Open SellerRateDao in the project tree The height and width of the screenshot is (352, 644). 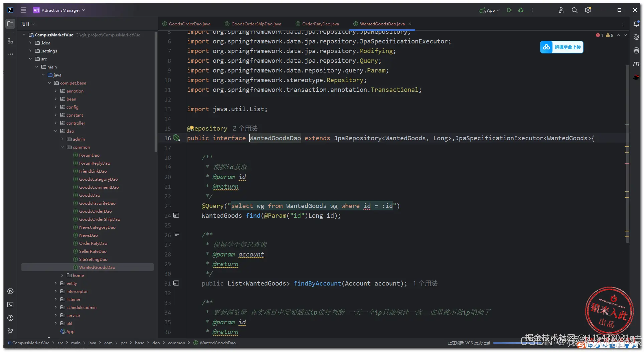(x=93, y=251)
